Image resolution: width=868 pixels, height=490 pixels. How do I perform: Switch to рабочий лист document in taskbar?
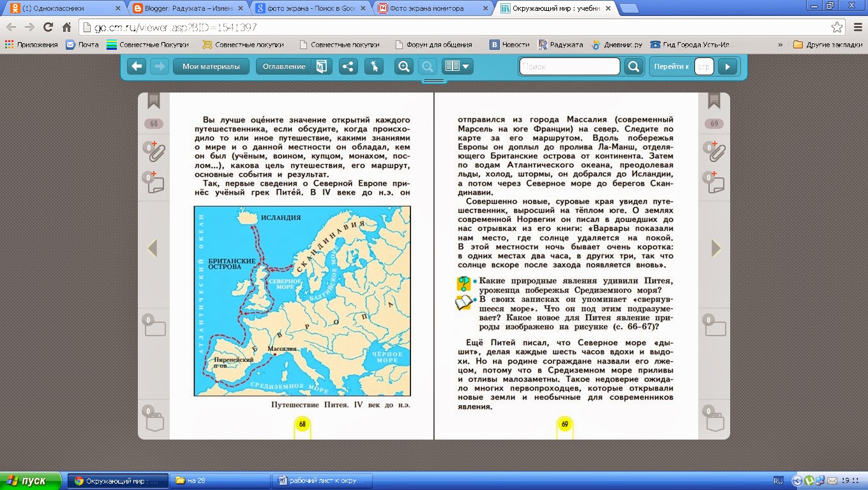(324, 480)
